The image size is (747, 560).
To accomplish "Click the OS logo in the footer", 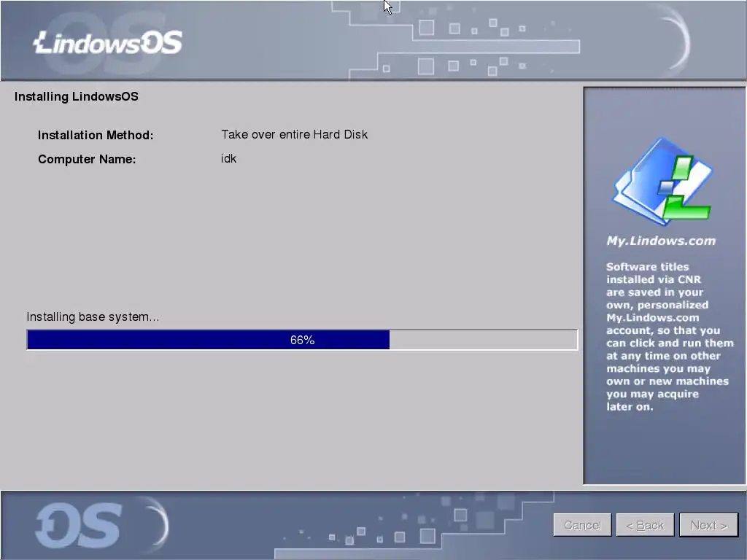I will (x=79, y=526).
